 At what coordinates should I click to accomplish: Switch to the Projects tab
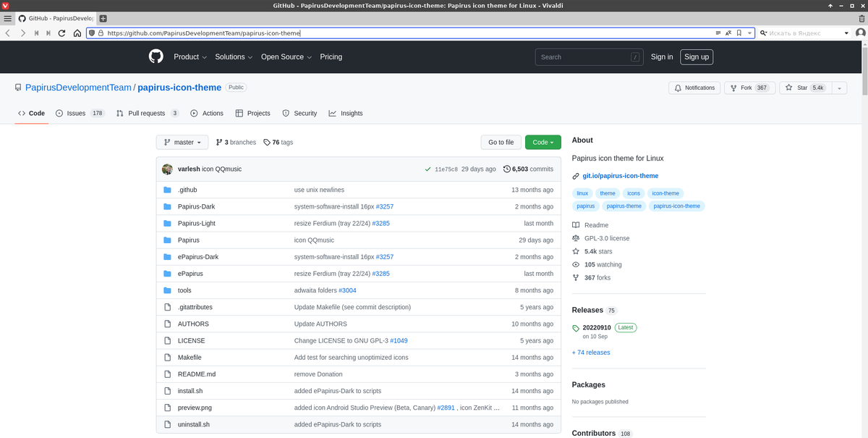[x=253, y=113]
